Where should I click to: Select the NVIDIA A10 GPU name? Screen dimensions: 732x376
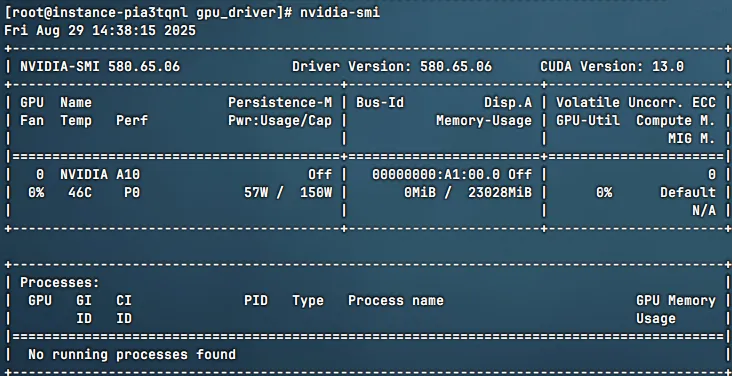tap(100, 175)
